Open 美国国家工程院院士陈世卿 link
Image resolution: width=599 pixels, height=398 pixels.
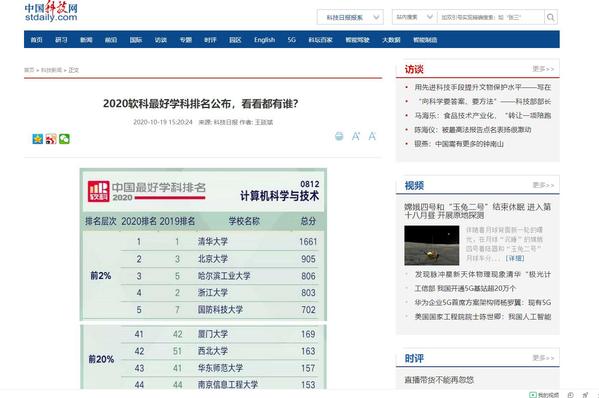coord(482,317)
